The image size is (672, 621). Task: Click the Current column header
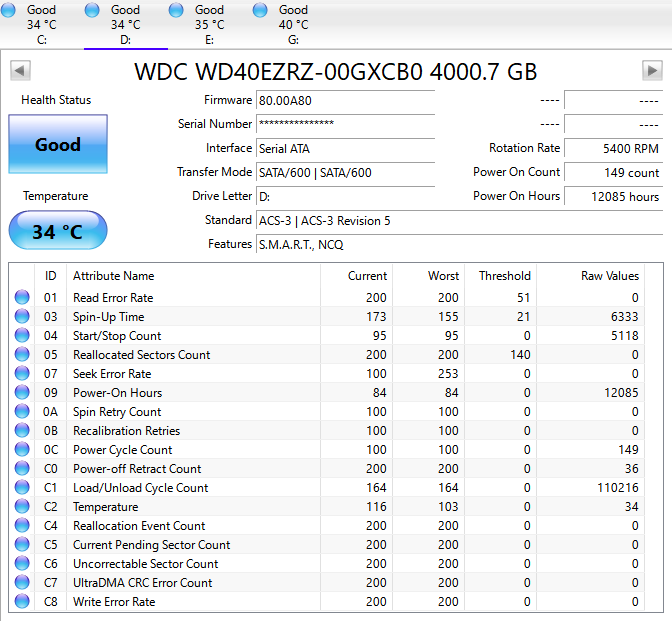coord(356,276)
